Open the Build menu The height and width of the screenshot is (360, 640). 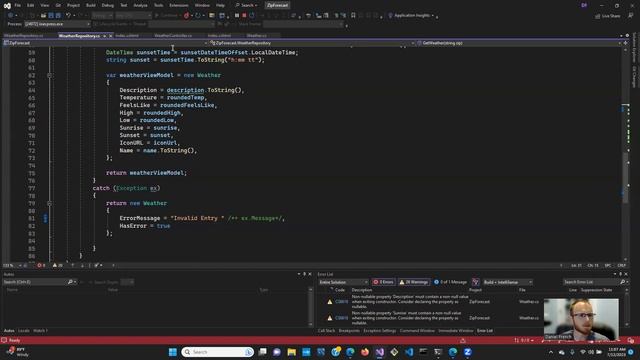91,5
